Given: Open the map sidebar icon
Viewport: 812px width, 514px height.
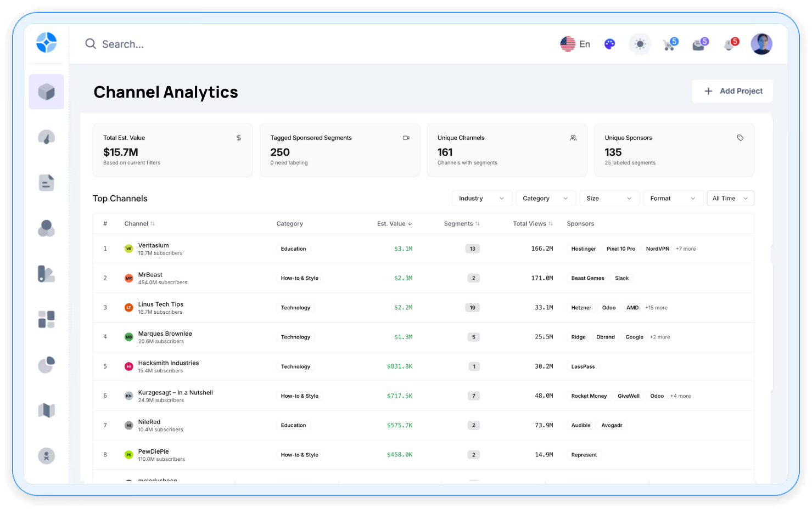Looking at the screenshot, I should coord(46,410).
